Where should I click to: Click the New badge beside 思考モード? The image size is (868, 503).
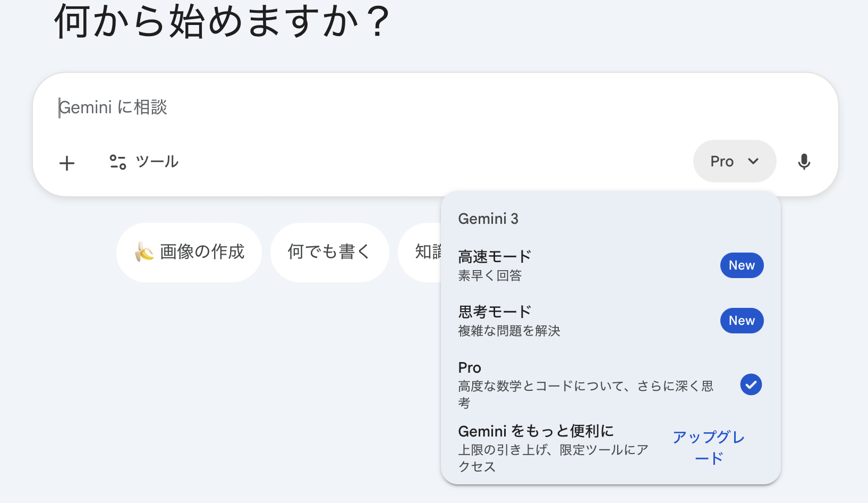[742, 321]
